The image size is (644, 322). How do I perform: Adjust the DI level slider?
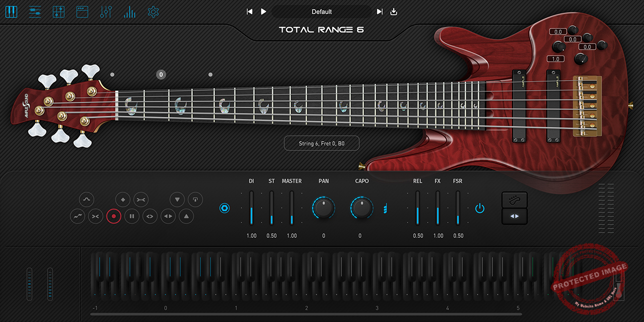coord(251,208)
